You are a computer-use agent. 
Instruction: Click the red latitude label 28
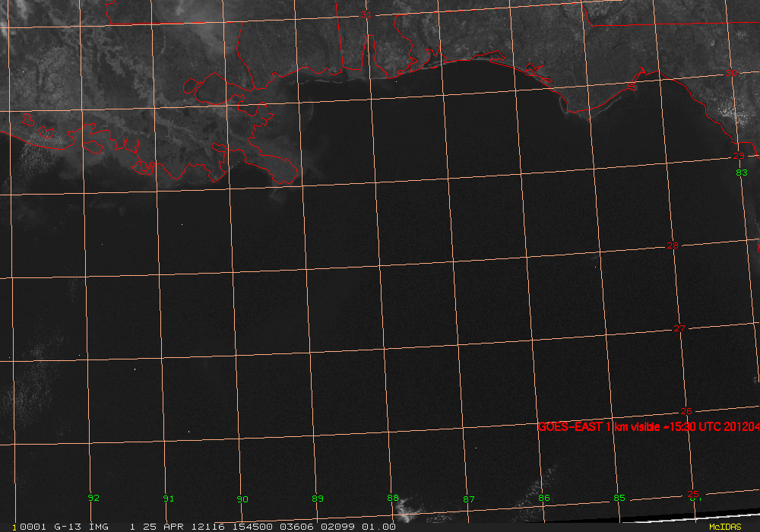click(x=673, y=246)
